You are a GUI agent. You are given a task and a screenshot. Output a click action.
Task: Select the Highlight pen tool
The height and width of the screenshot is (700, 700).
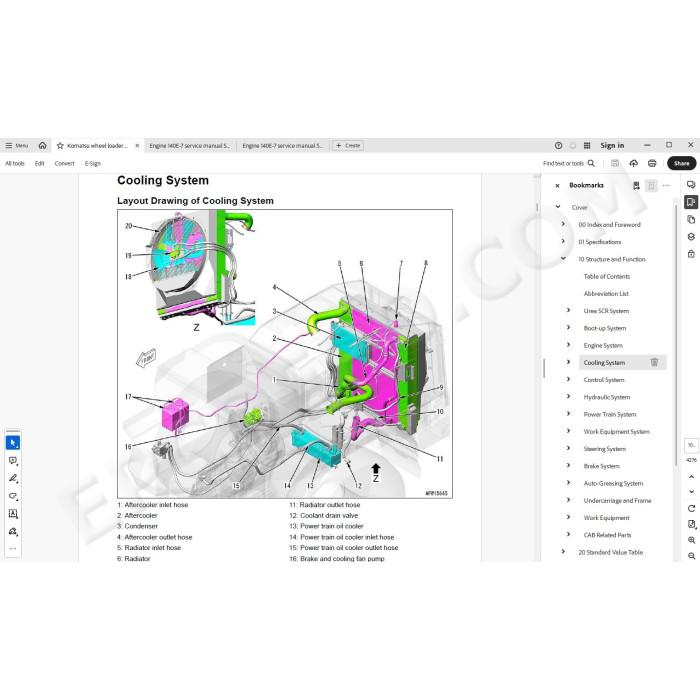click(x=13, y=479)
